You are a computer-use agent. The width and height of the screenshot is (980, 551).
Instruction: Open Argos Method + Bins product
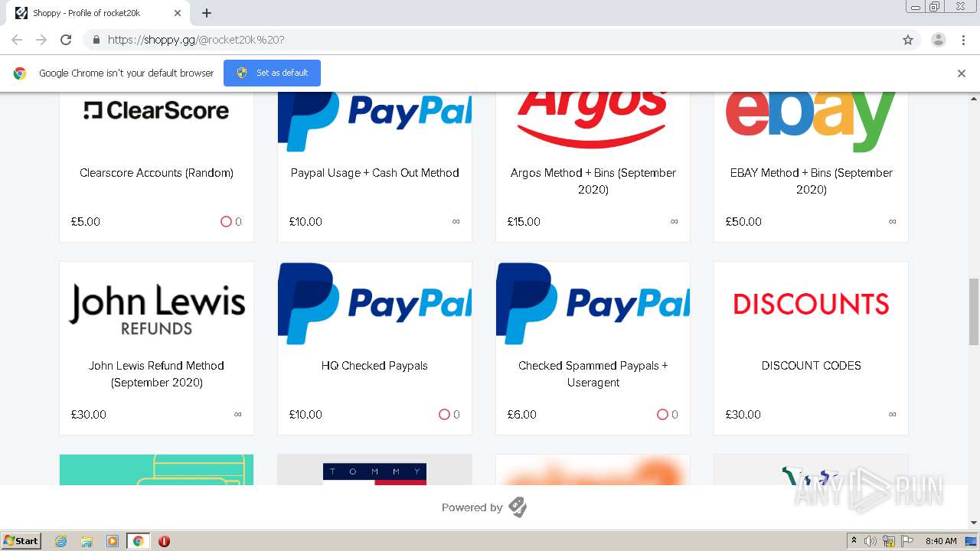tap(593, 181)
